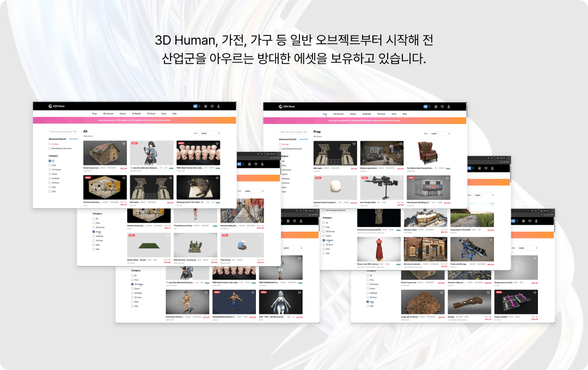Open the language selector in the All page header
This screenshot has width=588, height=370.
[196, 106]
